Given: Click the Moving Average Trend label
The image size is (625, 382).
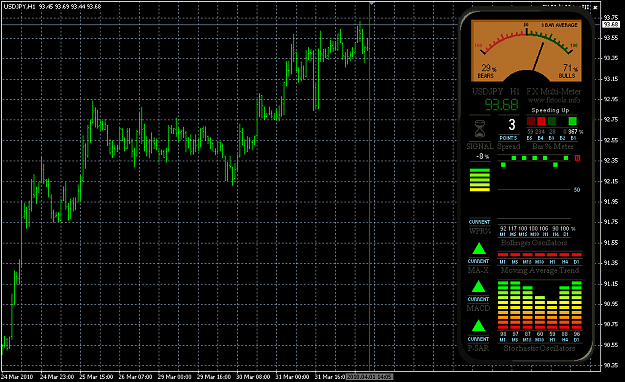Looking at the screenshot, I should point(540,270).
